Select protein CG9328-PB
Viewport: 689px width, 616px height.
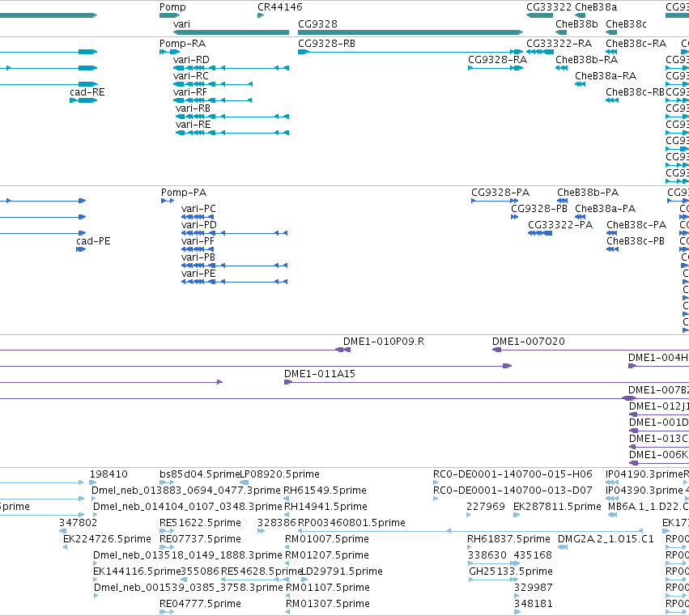[x=538, y=209]
